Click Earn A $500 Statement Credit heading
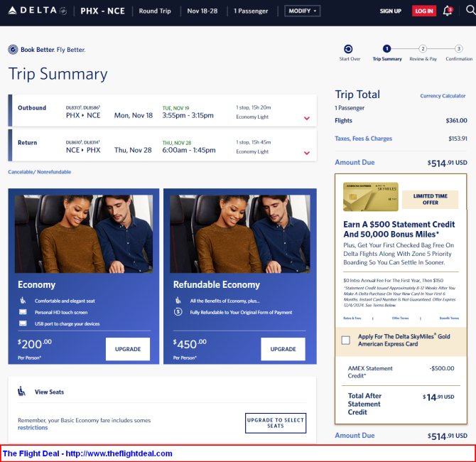The image size is (476, 462). 399,230
